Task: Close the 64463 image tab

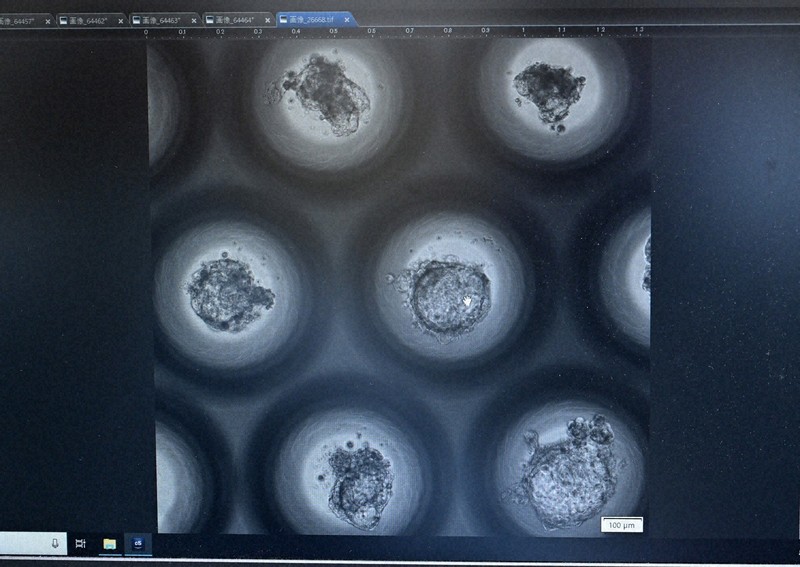Action: click(x=194, y=20)
